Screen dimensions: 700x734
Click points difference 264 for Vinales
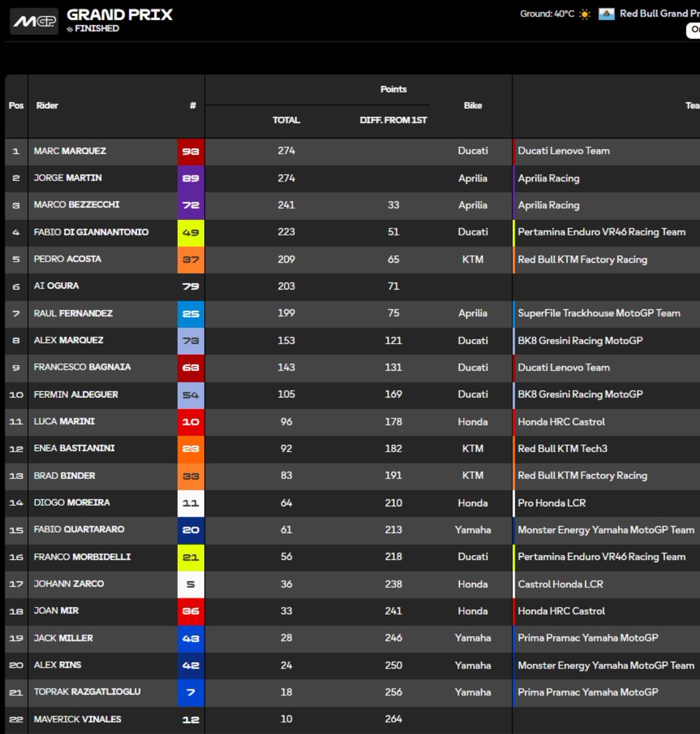pos(393,719)
